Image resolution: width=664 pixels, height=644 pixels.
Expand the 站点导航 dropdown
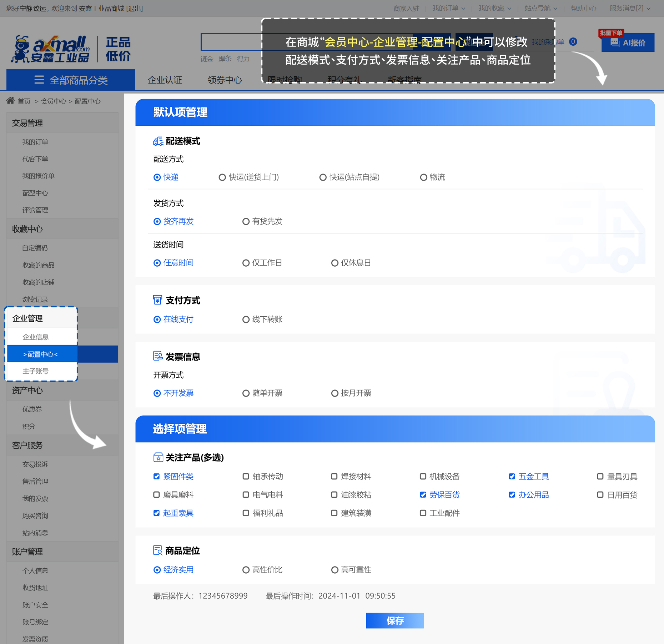point(540,8)
